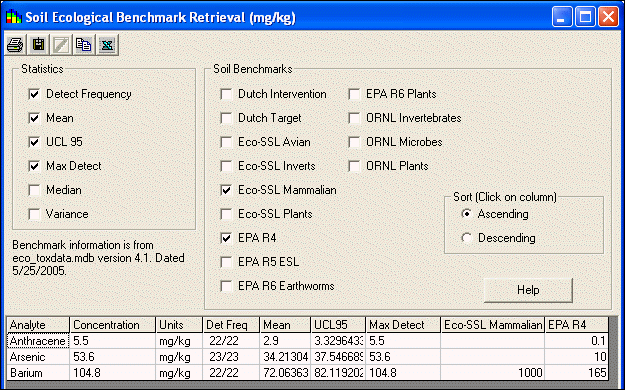
Task: Click the Arsenic UCL95 value 37.54668
Action: pos(338,357)
